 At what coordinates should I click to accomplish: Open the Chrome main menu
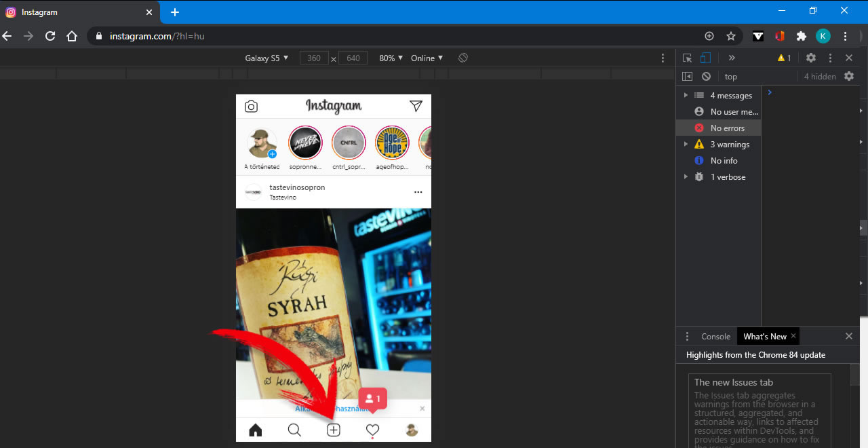pos(845,36)
